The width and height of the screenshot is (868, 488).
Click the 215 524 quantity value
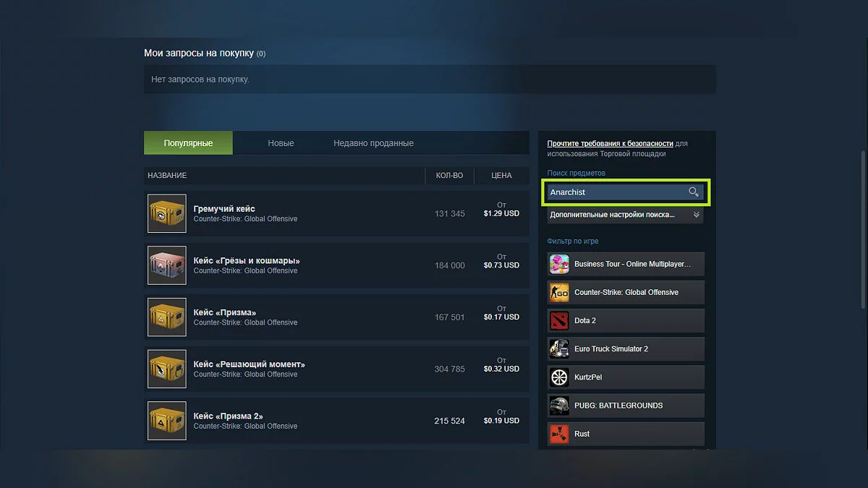[x=450, y=421]
